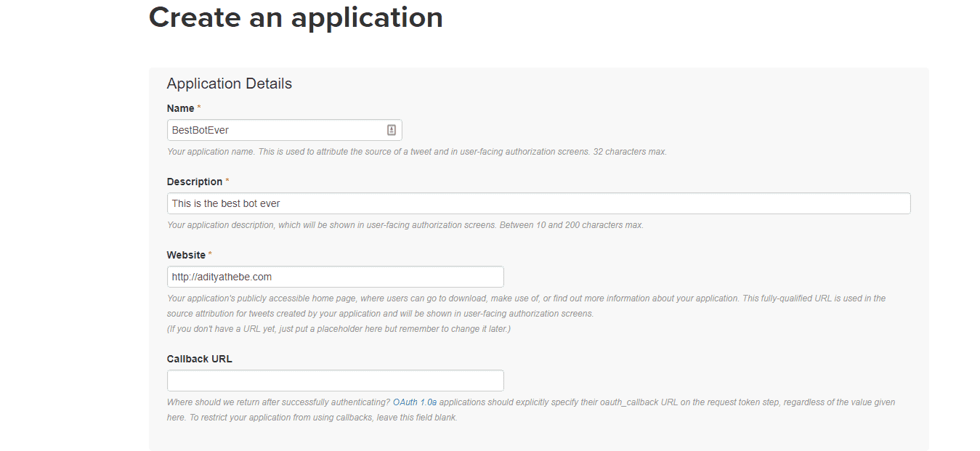Click the help text about 32 characters max
This screenshot has height=451, width=980.
416,152
